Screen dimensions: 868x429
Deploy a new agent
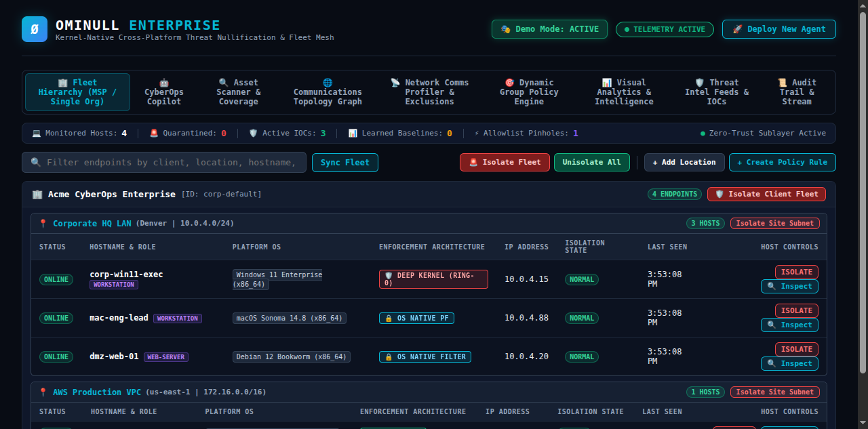coord(779,29)
